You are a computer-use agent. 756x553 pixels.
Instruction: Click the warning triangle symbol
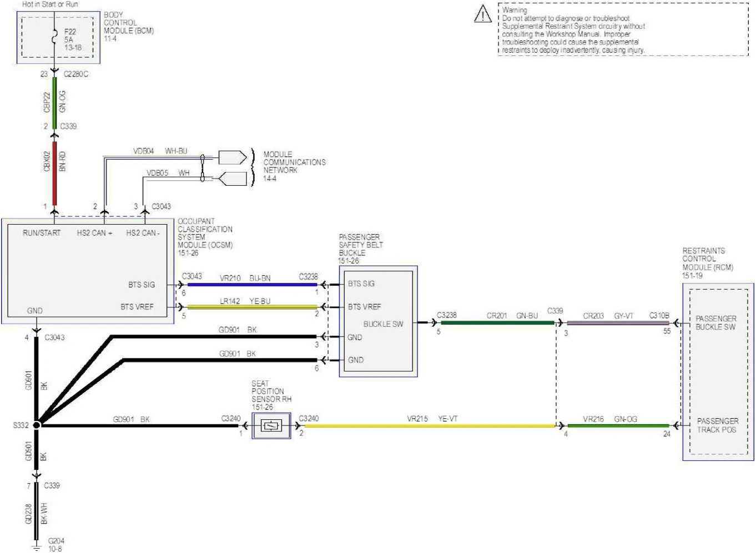click(x=483, y=13)
